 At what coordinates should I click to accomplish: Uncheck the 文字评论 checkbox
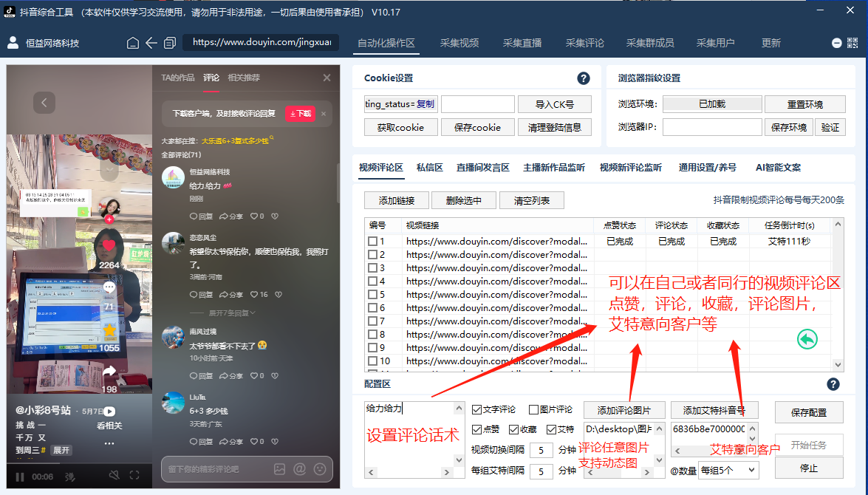pyautogui.click(x=476, y=410)
